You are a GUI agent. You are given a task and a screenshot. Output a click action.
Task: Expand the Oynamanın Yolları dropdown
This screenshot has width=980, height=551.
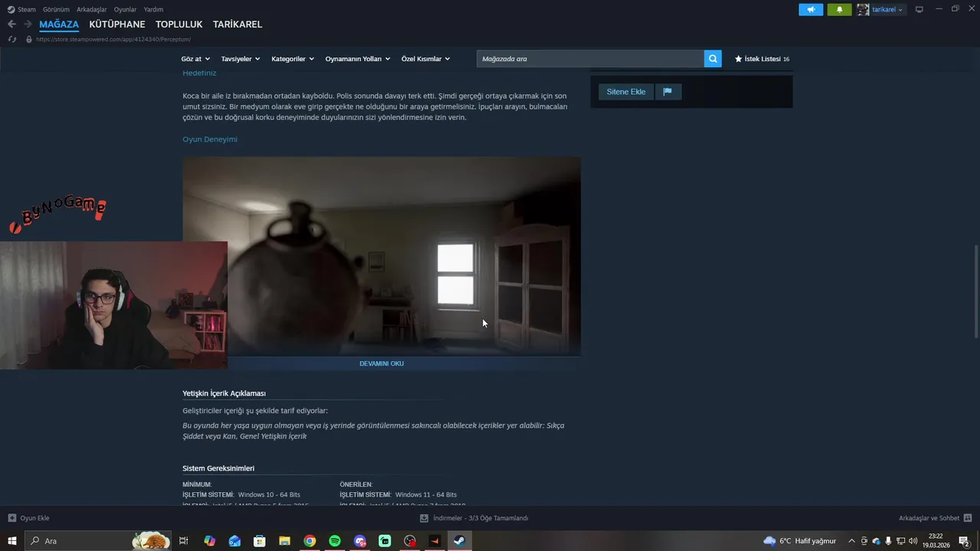pyautogui.click(x=358, y=59)
